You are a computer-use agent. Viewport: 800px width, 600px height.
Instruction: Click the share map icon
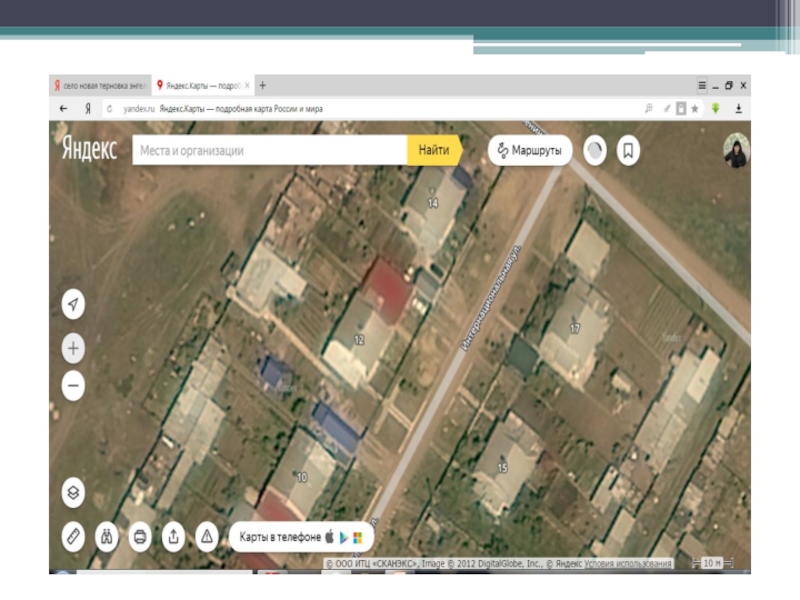click(x=173, y=537)
